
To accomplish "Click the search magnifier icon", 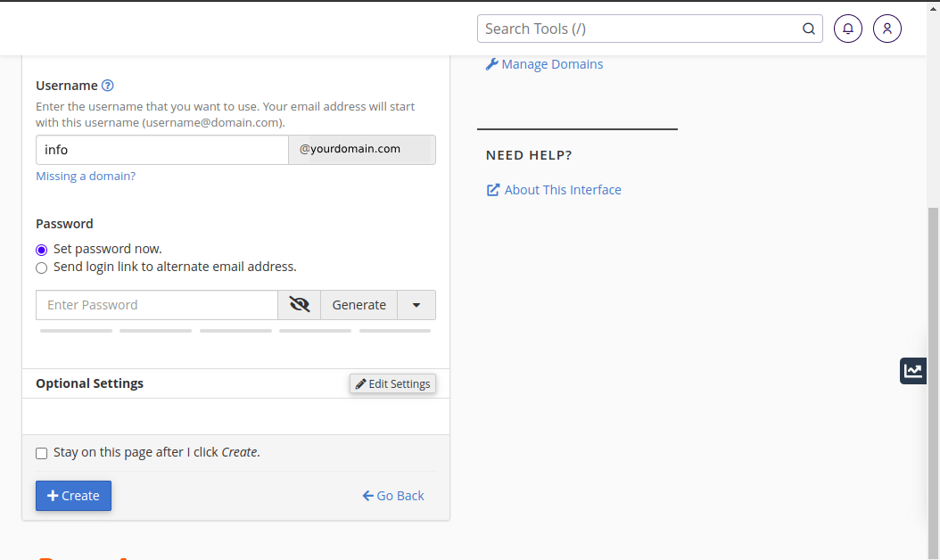I will pyautogui.click(x=809, y=29).
